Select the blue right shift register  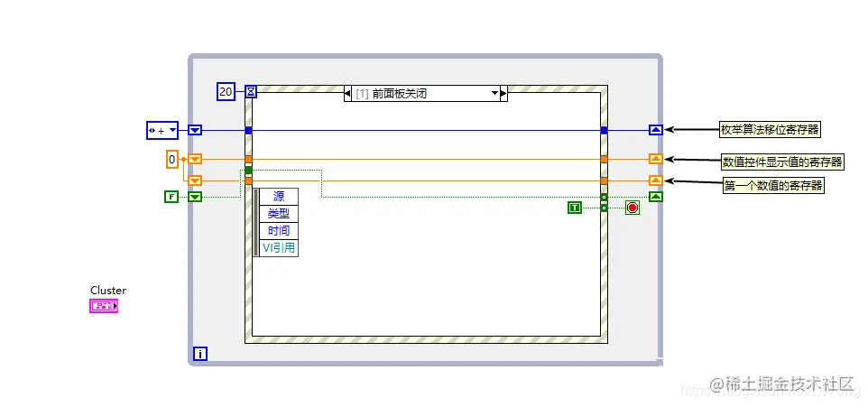pyautogui.click(x=656, y=130)
